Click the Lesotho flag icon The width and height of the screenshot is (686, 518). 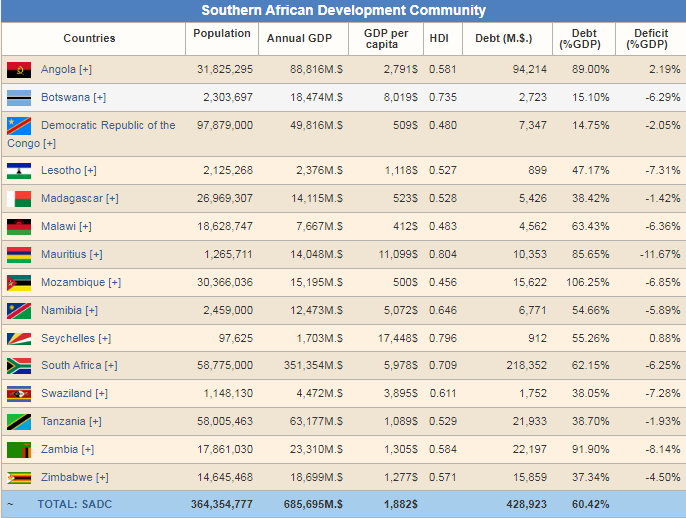tap(19, 171)
